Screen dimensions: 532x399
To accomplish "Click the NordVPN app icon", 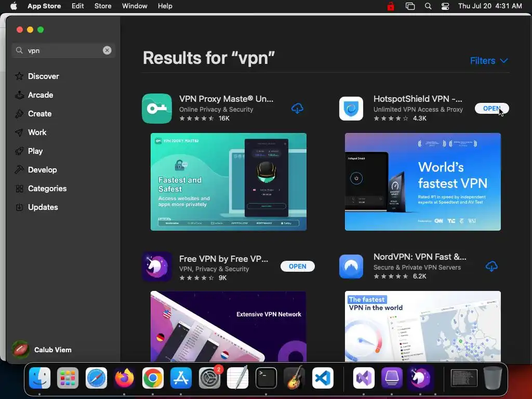I will [x=351, y=267].
